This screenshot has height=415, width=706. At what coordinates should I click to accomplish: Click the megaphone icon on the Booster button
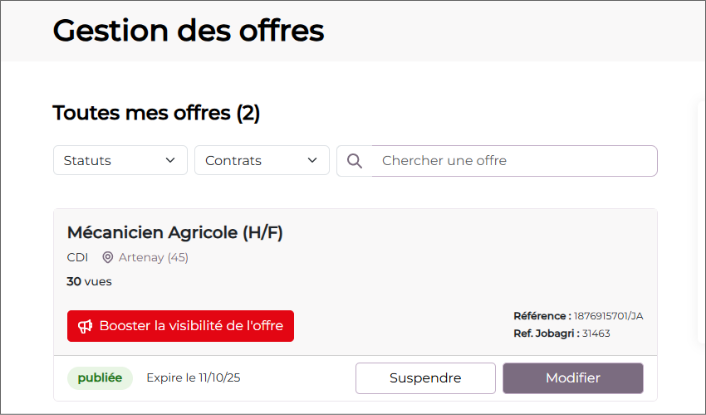[x=85, y=326]
